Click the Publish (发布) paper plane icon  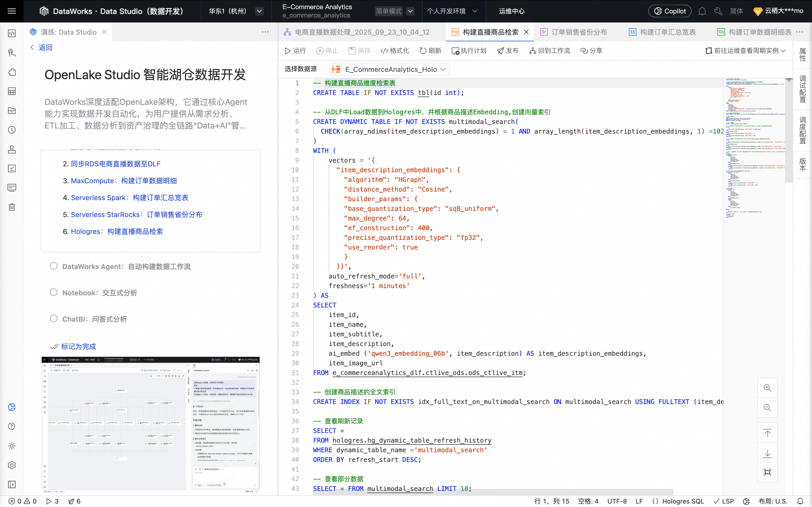[501, 51]
